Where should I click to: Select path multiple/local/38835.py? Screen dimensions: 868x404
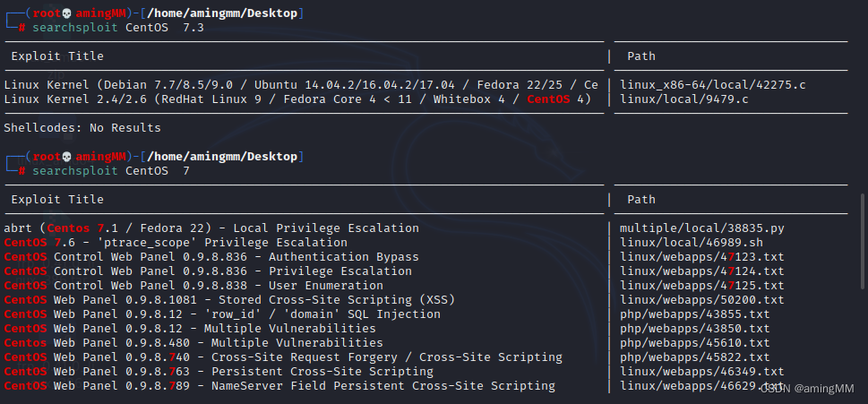(x=702, y=228)
